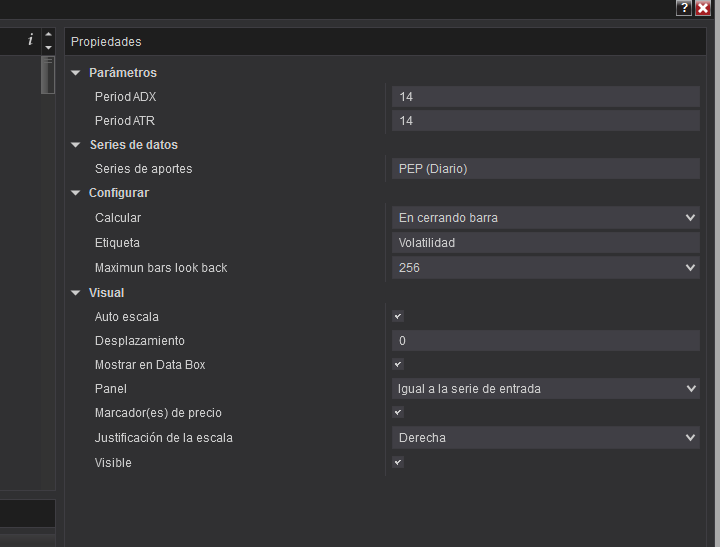
Task: Click the small down arrow by info icon
Action: (x=48, y=47)
